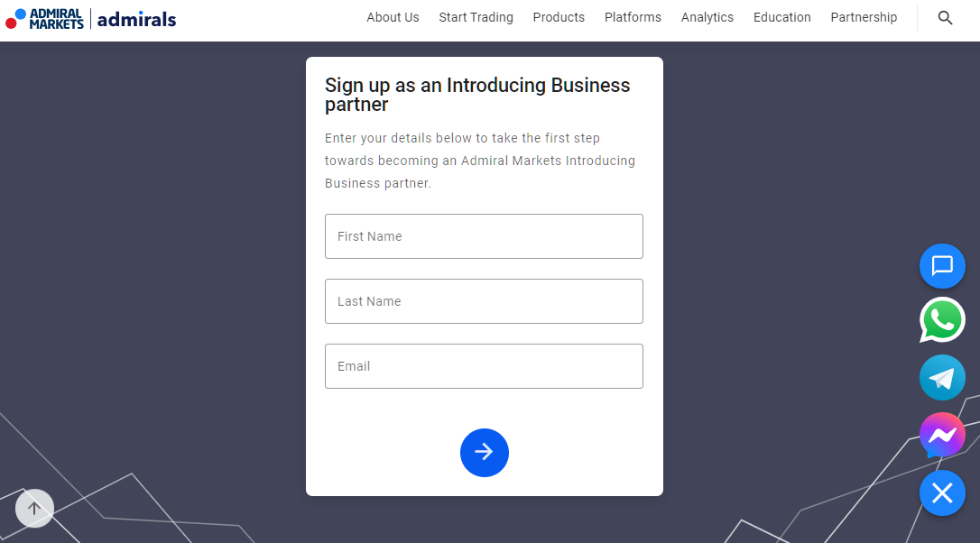This screenshot has height=543, width=980.
Task: Click the Admiral Markets logo
Action: click(x=44, y=19)
